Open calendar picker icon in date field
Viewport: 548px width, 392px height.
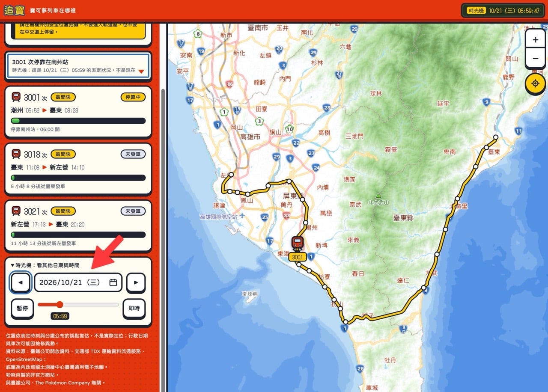pyautogui.click(x=113, y=282)
